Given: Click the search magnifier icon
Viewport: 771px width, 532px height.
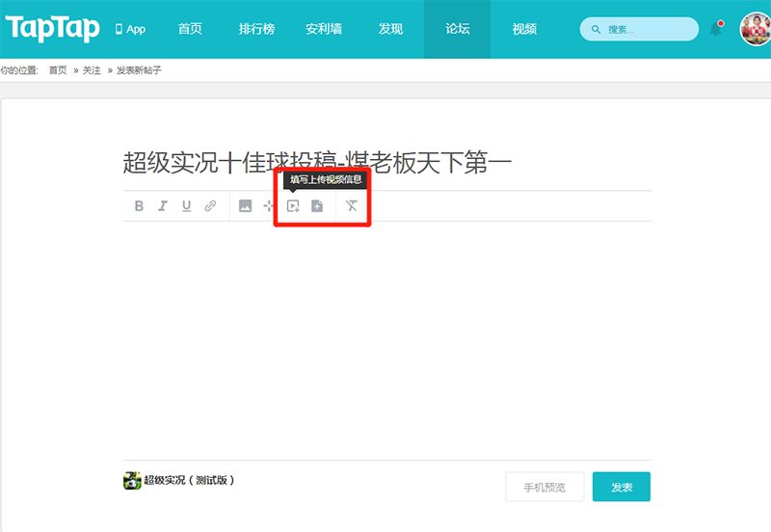Looking at the screenshot, I should pos(596,29).
